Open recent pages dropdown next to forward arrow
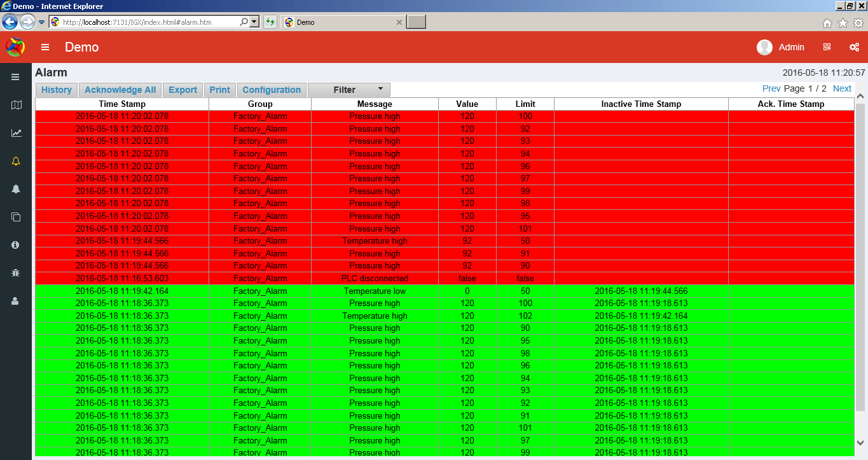The width and height of the screenshot is (868, 460). click(x=42, y=22)
